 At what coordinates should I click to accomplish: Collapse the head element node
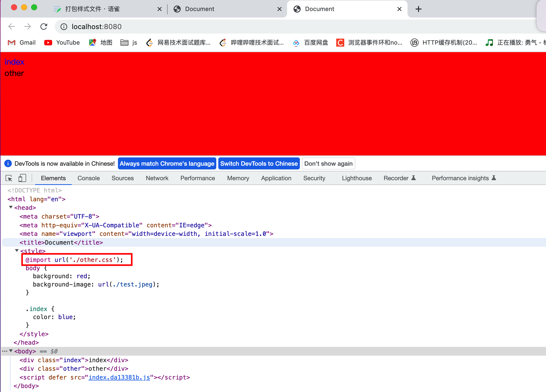tap(11, 207)
